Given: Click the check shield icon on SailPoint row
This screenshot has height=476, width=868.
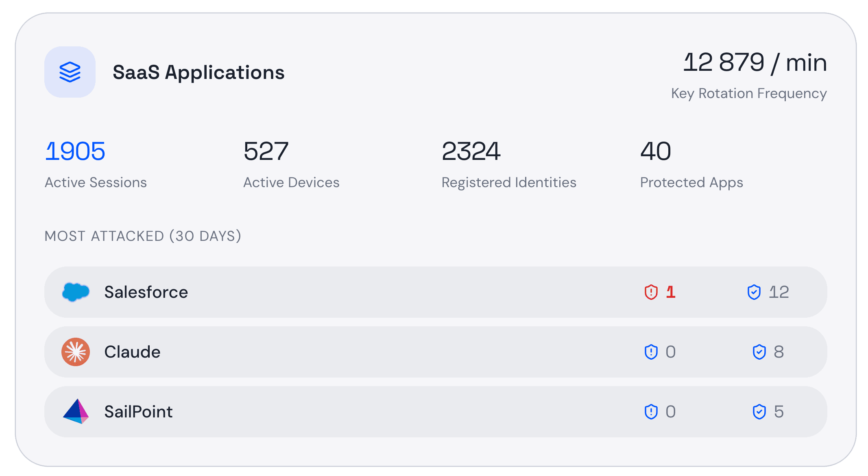Looking at the screenshot, I should pyautogui.click(x=759, y=412).
